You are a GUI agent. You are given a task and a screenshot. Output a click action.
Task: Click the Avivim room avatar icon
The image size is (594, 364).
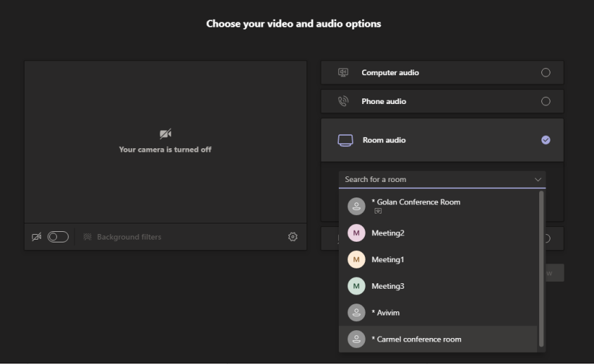(356, 313)
